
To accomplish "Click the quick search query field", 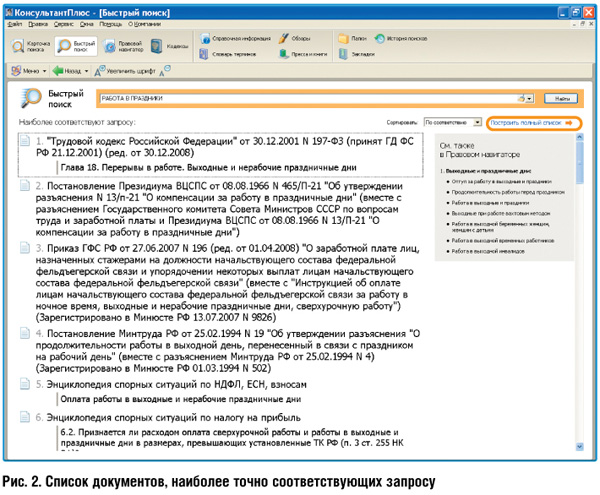I will 308,98.
